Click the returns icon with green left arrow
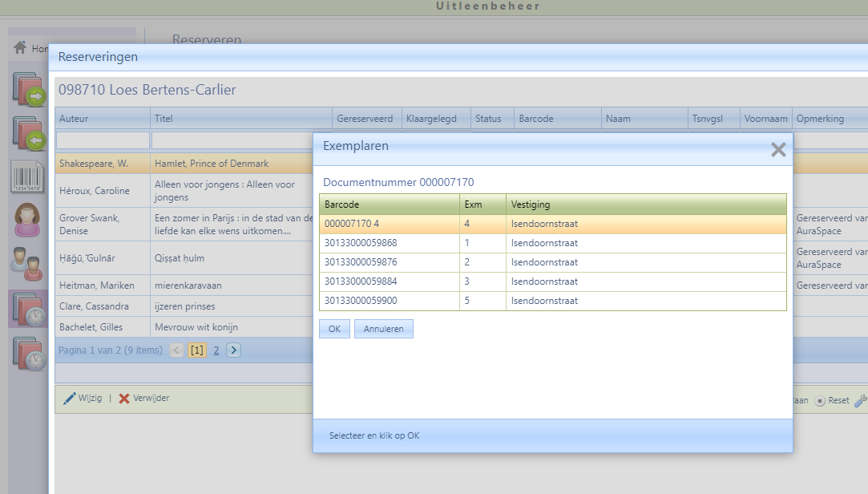 coord(30,133)
